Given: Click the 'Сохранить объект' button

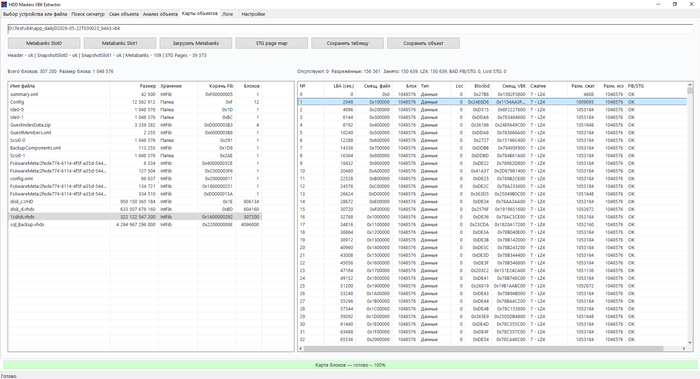Looking at the screenshot, I should click(424, 43).
